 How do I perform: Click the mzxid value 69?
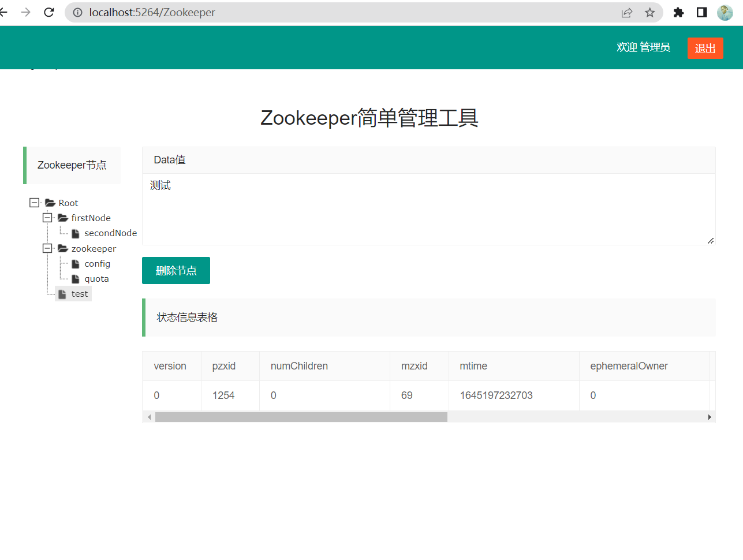point(407,395)
